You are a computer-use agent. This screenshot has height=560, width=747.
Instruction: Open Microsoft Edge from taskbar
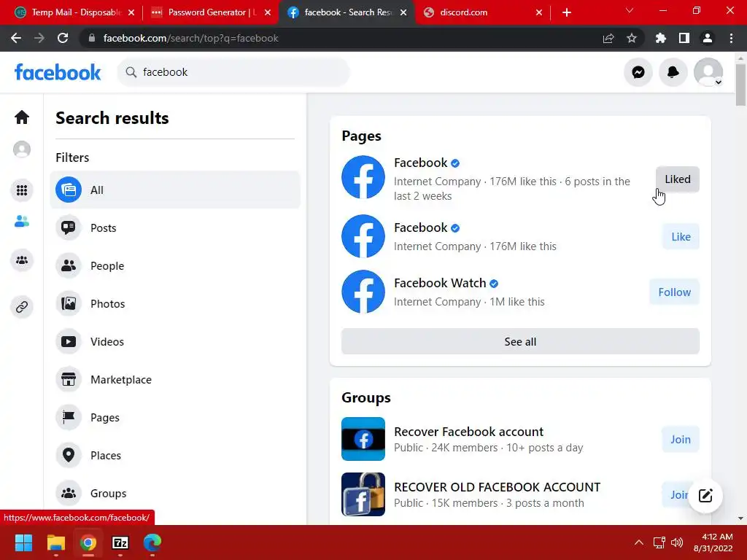(152, 542)
